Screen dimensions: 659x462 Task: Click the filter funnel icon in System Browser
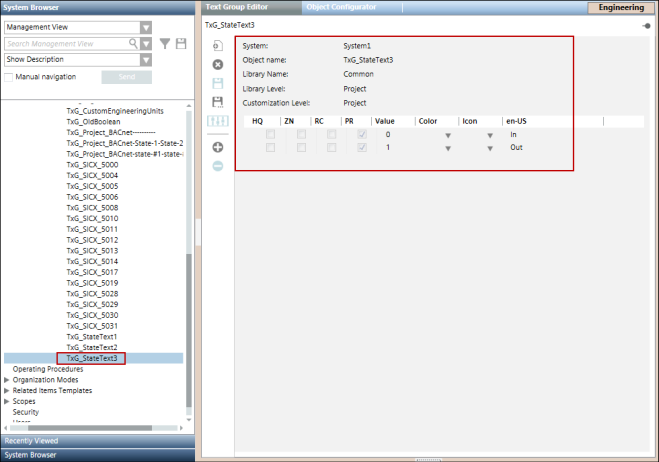(165, 44)
